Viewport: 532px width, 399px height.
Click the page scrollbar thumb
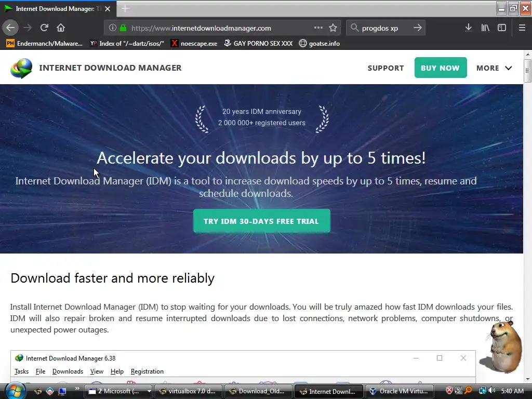(x=527, y=71)
